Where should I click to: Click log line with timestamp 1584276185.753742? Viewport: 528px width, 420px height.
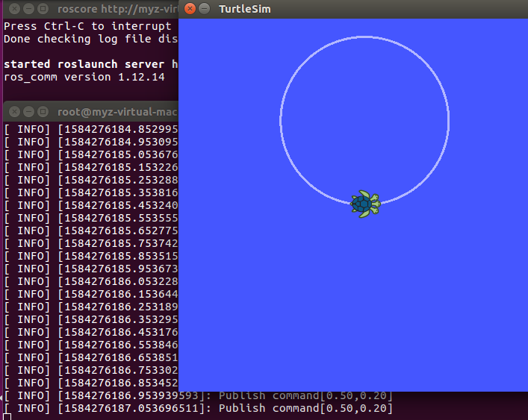coord(91,243)
